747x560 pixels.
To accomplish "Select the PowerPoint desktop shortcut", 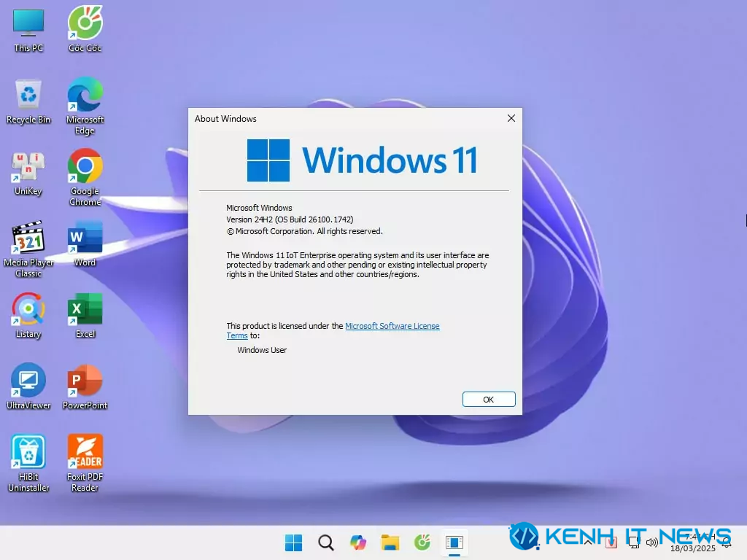I will [85, 386].
